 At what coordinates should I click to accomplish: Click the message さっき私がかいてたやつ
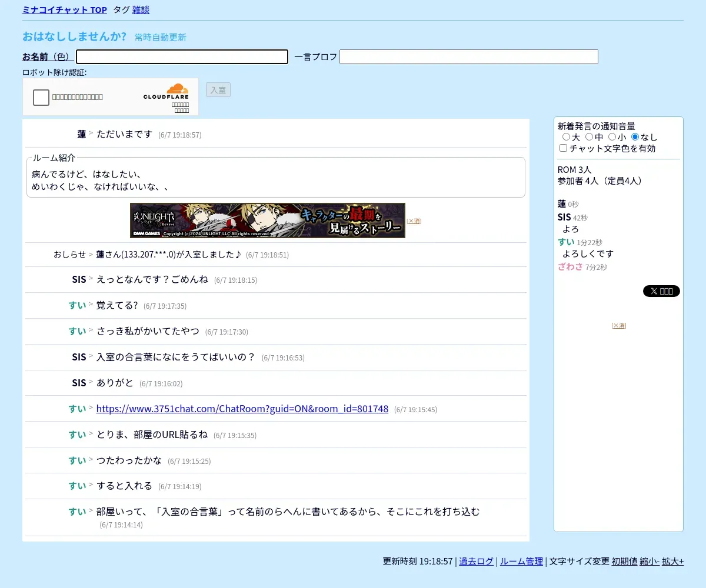148,331
